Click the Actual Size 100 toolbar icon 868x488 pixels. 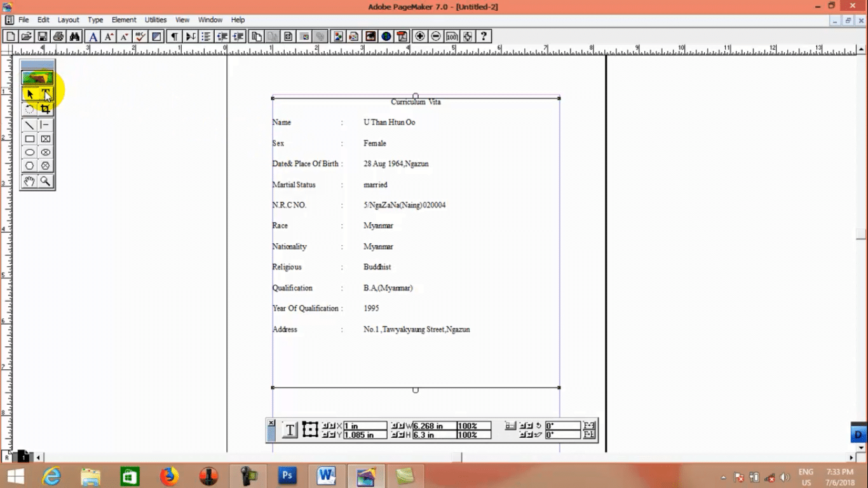coord(452,36)
